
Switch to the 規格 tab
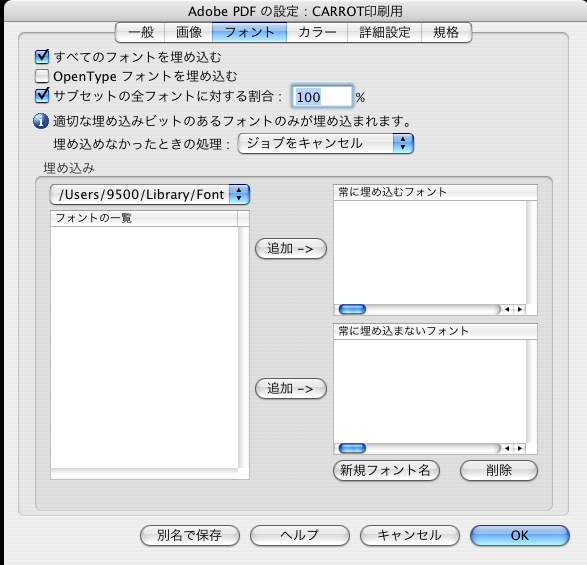(446, 32)
